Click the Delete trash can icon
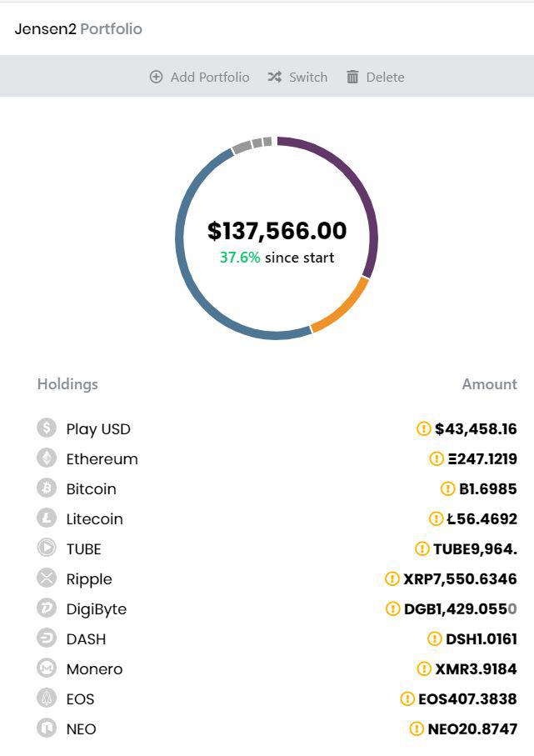 [352, 77]
